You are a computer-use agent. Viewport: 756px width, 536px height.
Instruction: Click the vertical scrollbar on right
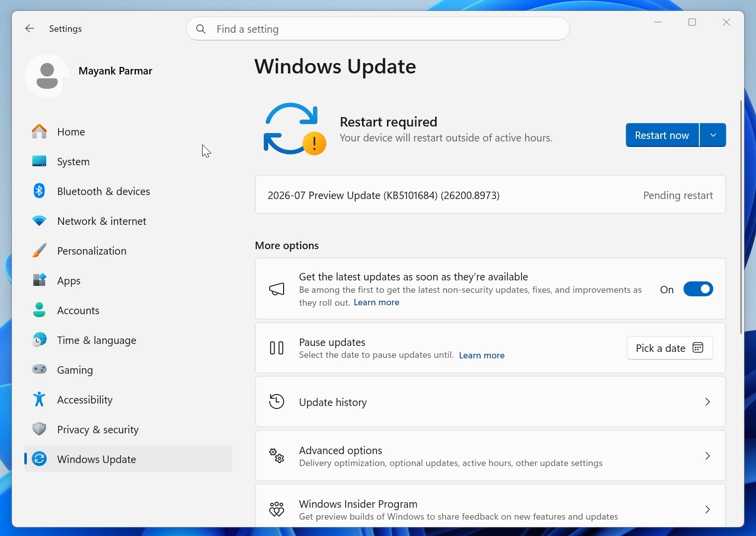point(741,217)
